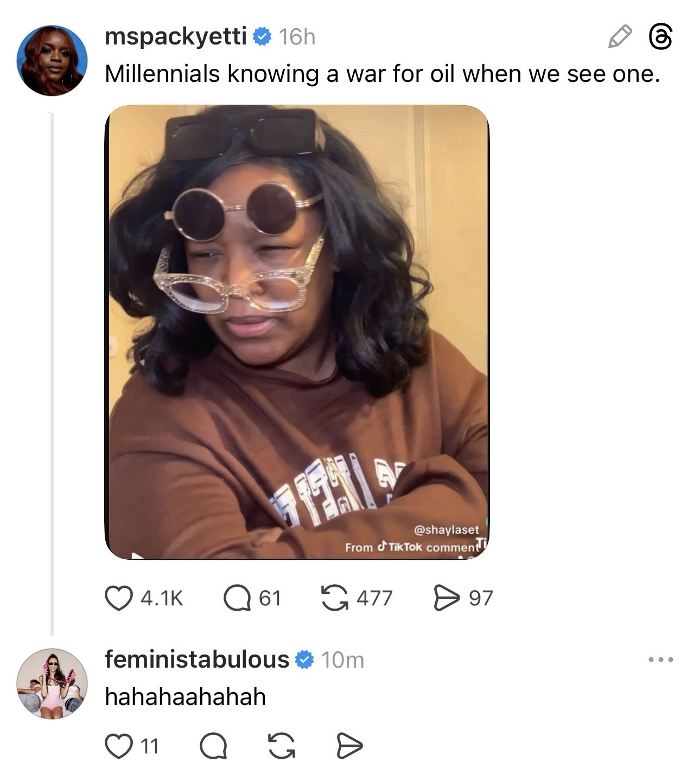Click the meme image in the post
Screen dimensions: 700x781
(x=298, y=334)
